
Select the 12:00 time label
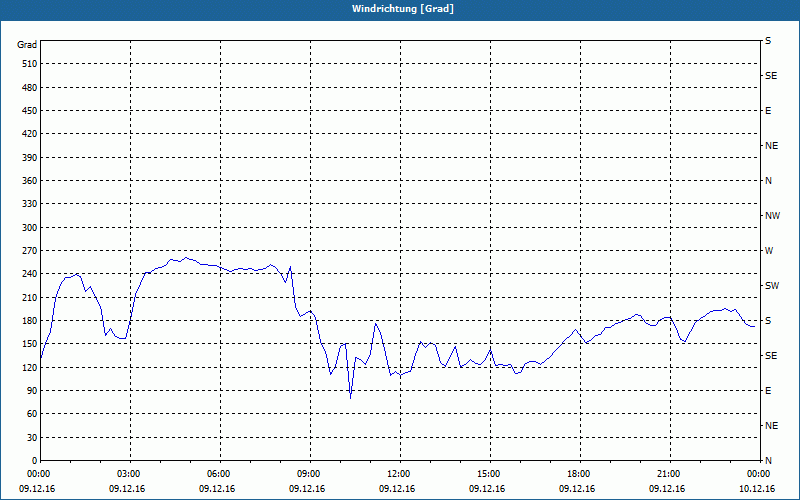click(x=400, y=474)
